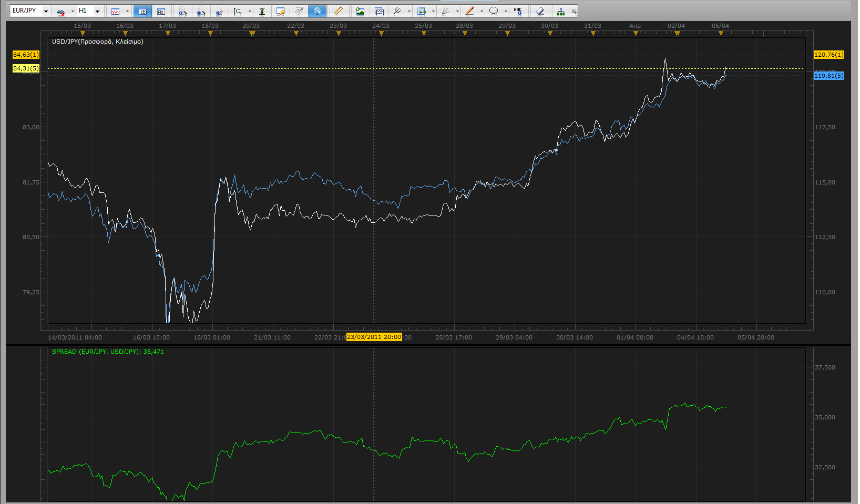This screenshot has height=504, width=860.
Task: Click the save chart image icon
Action: point(360,11)
